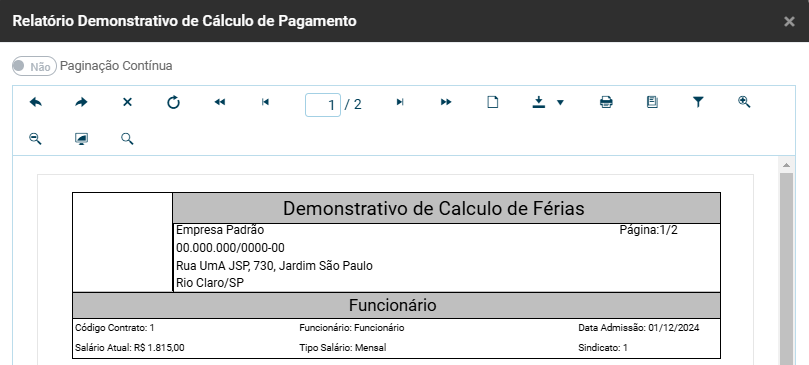Zoom in with the magnifier plus icon
809x365 pixels.
tap(744, 102)
